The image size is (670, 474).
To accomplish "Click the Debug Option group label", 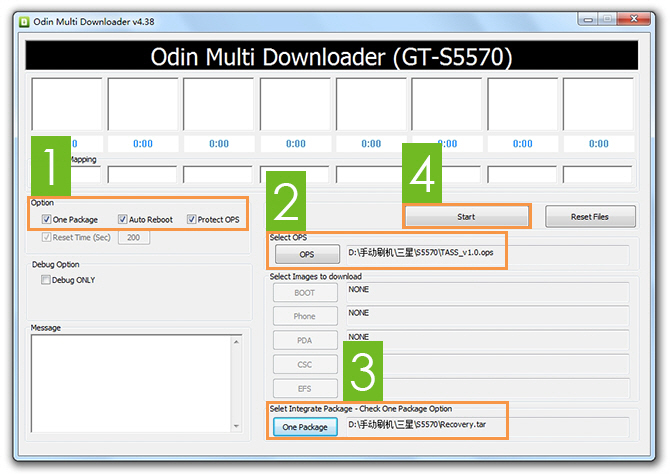I will 56,265.
